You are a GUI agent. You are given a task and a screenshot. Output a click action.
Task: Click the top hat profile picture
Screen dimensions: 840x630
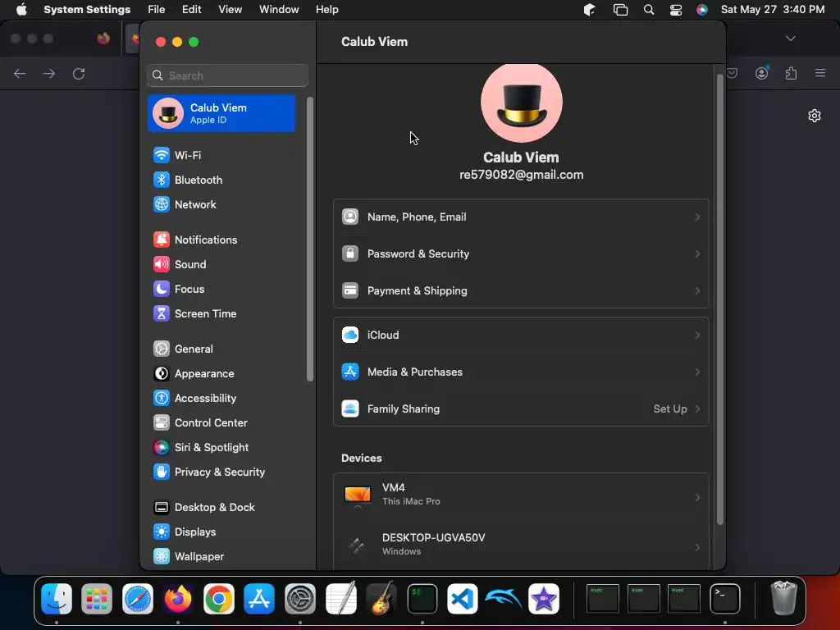[x=521, y=102]
